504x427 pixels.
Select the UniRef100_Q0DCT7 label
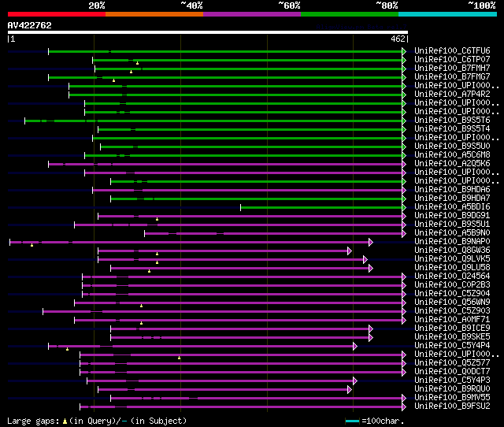452,372
